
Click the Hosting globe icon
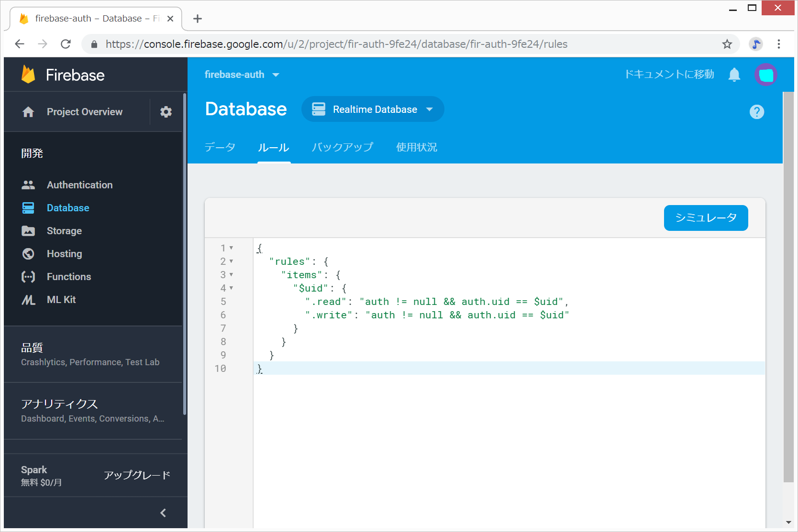tap(28, 254)
